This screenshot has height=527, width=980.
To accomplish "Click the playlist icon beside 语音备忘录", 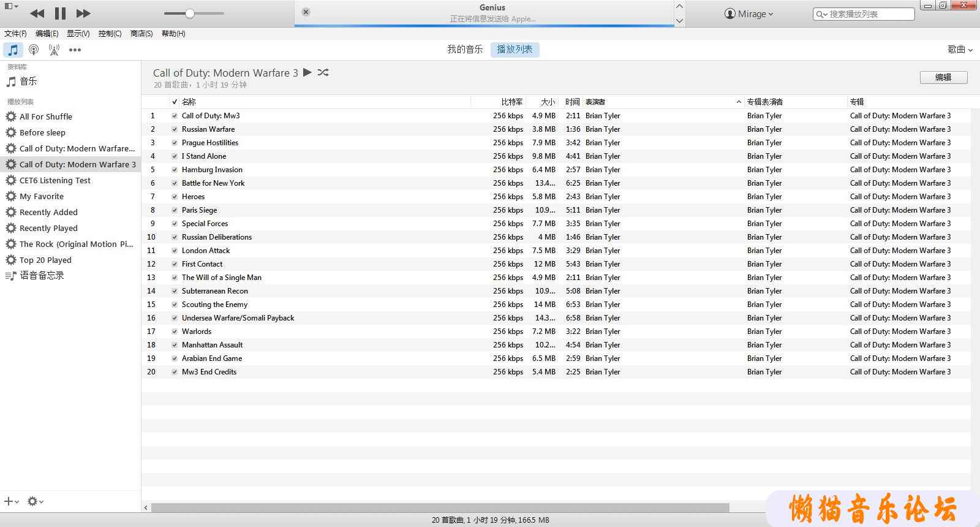I will 11,276.
